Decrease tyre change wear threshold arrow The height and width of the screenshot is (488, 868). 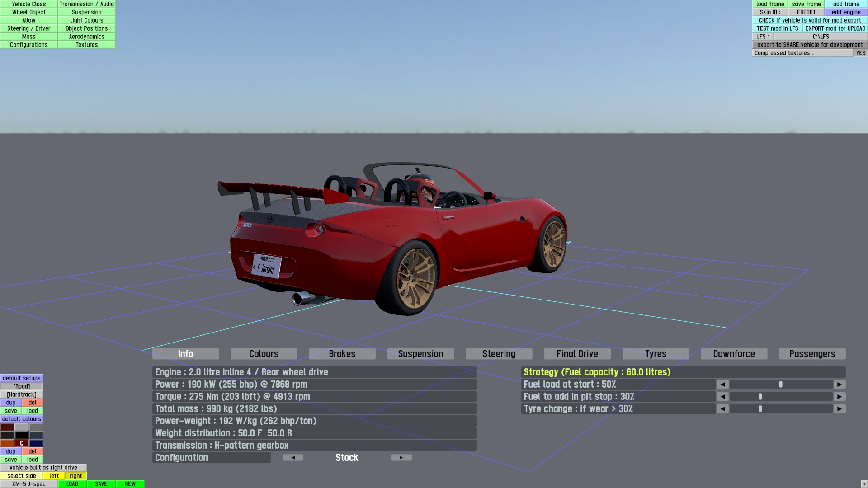tap(722, 409)
